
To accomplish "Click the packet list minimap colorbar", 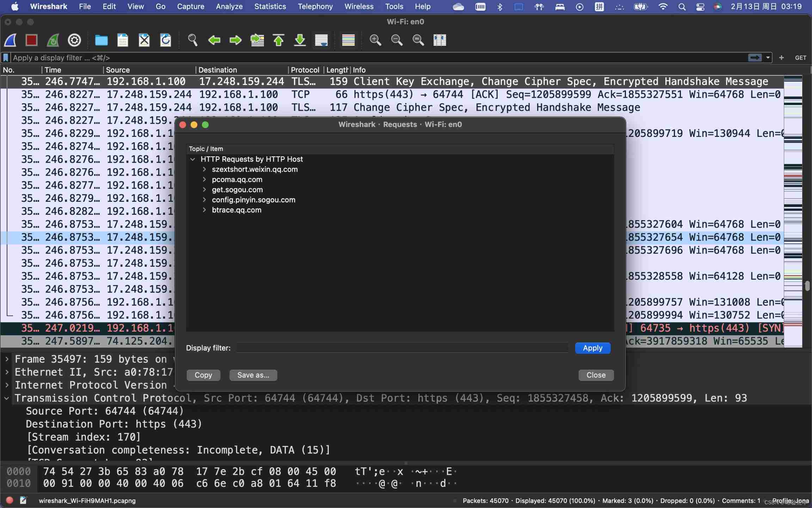I will 793,211.
